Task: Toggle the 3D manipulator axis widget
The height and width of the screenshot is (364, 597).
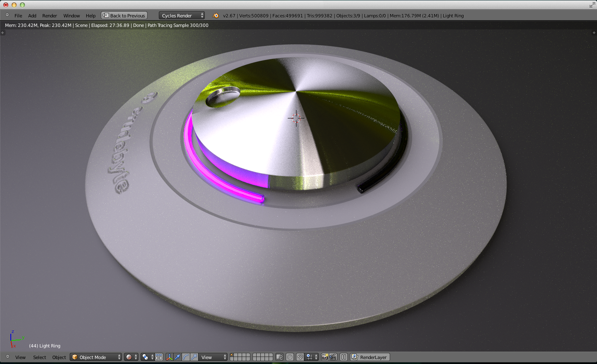Action: coord(169,357)
